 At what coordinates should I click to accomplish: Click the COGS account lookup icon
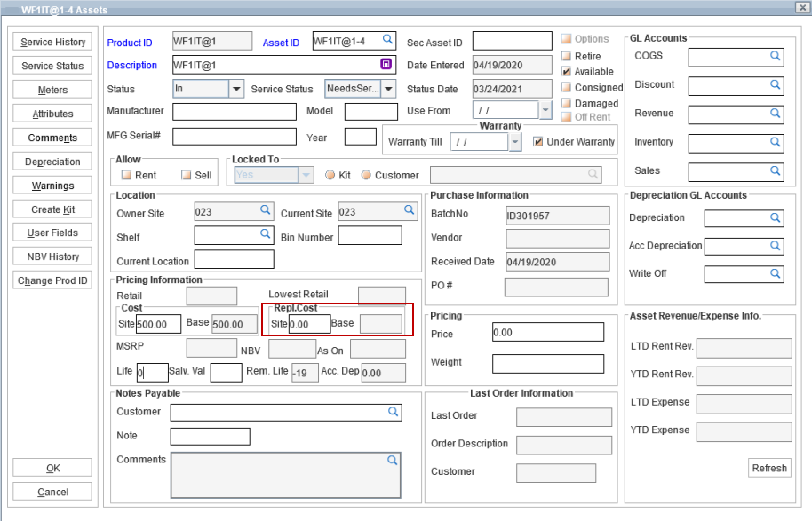[775, 56]
